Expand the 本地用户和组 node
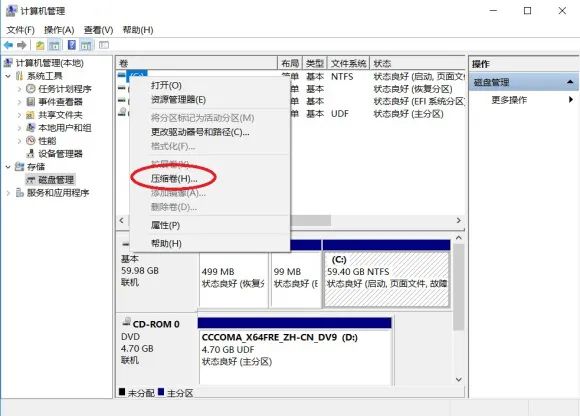Image resolution: width=580 pixels, height=416 pixels. pos(20,128)
